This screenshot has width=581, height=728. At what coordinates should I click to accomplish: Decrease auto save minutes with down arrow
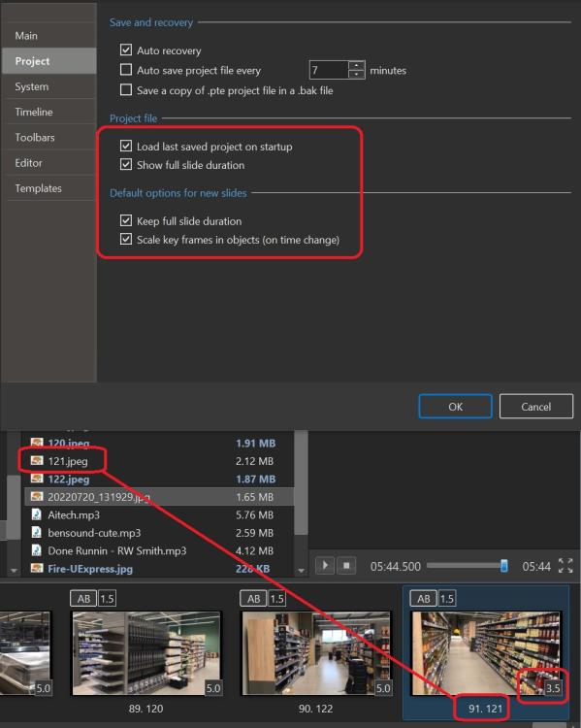356,74
